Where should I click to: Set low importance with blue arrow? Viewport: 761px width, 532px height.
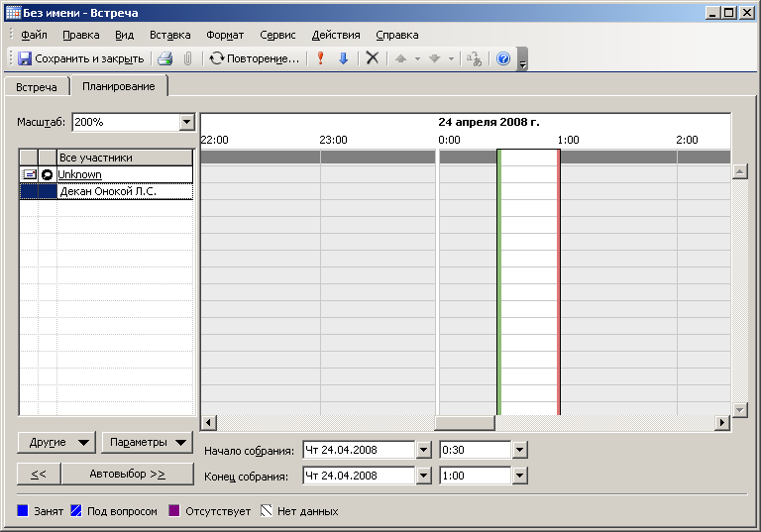[x=343, y=58]
